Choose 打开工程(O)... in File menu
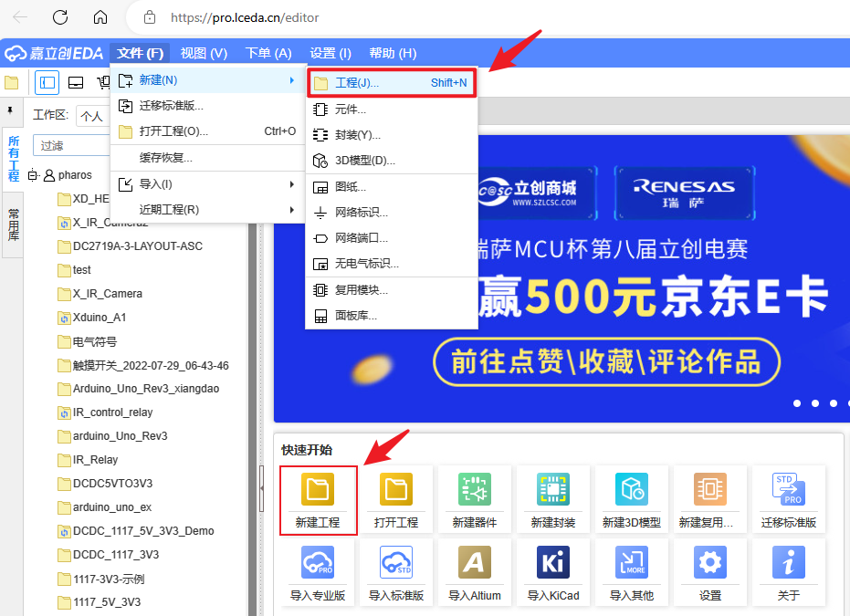850x616 pixels. 207,131
